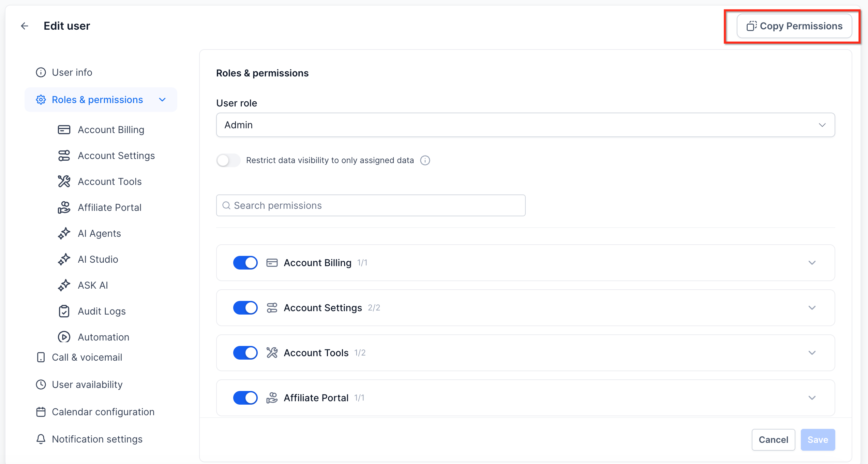Viewport: 868px width, 464px height.
Task: Click the Roles & permissions heading
Action: pos(262,73)
